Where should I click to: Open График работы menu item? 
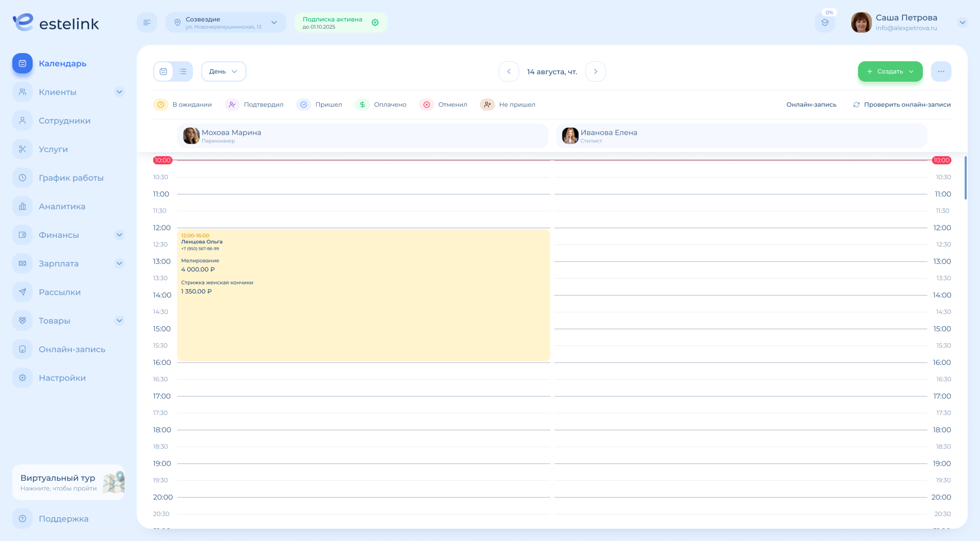pyautogui.click(x=71, y=178)
